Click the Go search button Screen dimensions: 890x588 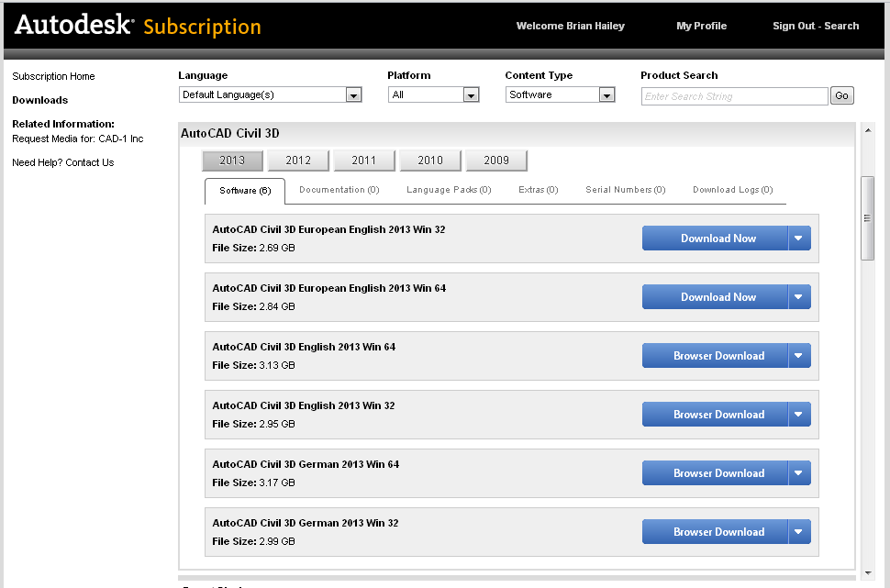(841, 95)
